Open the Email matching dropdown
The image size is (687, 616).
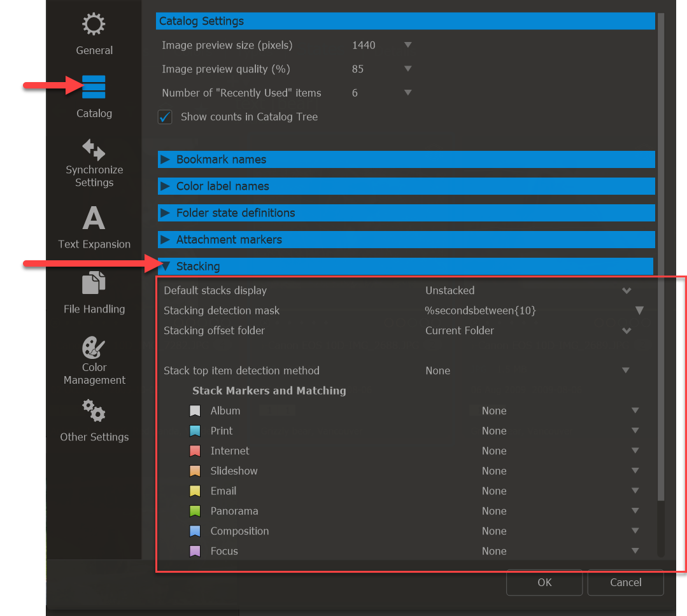(635, 491)
